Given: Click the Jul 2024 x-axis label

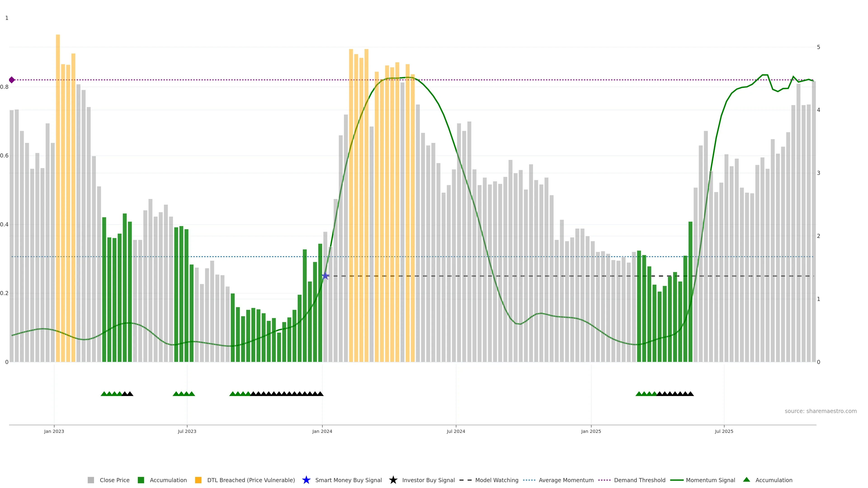Looking at the screenshot, I should (456, 432).
